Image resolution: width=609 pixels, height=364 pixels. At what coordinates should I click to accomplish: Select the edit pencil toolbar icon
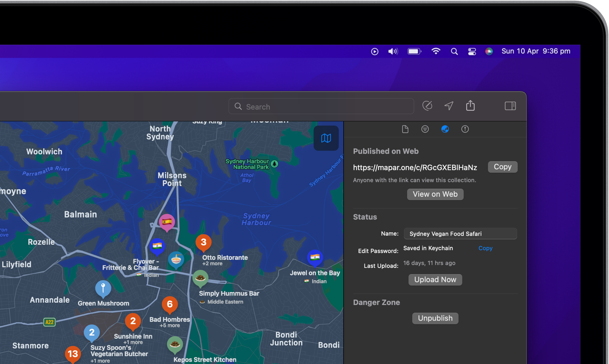427,106
